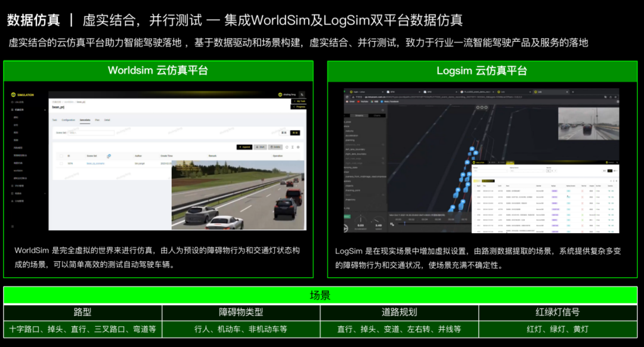
Task: Switch to the Configuration tab in Worldsim
Action: tap(68, 120)
